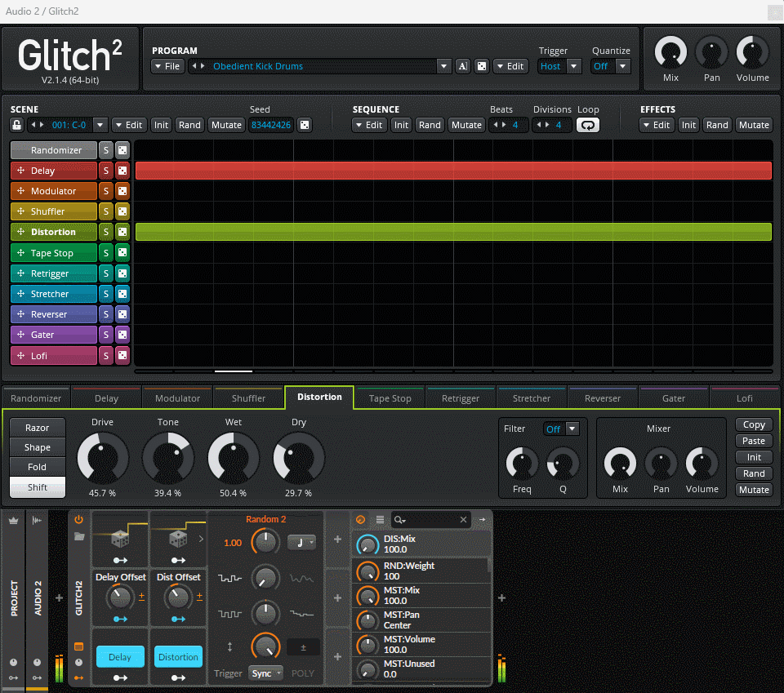
Task: Open the Program Edit dropdown
Action: pos(510,66)
